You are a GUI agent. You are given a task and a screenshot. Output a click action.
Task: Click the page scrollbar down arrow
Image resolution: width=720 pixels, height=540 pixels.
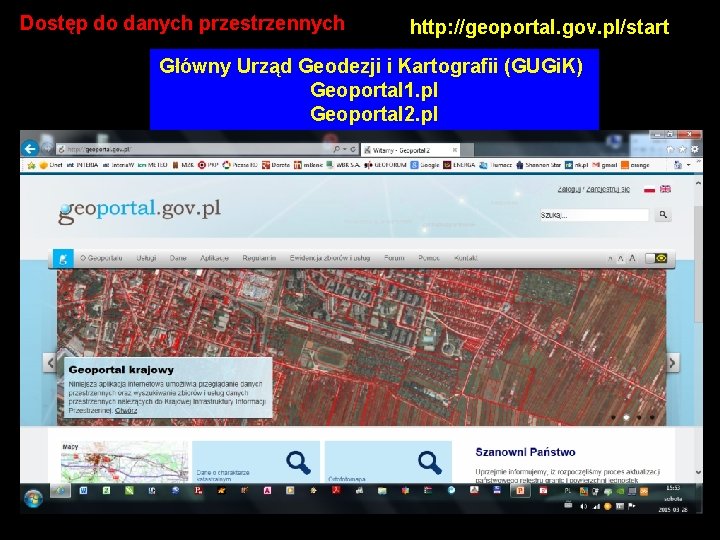point(698,472)
